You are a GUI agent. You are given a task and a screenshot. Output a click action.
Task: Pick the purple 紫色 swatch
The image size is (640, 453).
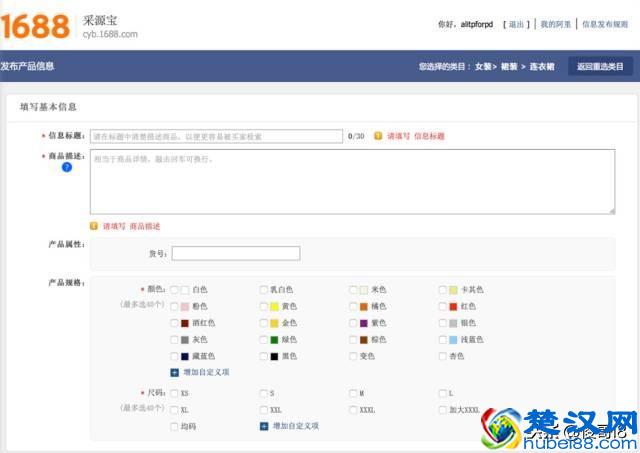pyautogui.click(x=364, y=323)
